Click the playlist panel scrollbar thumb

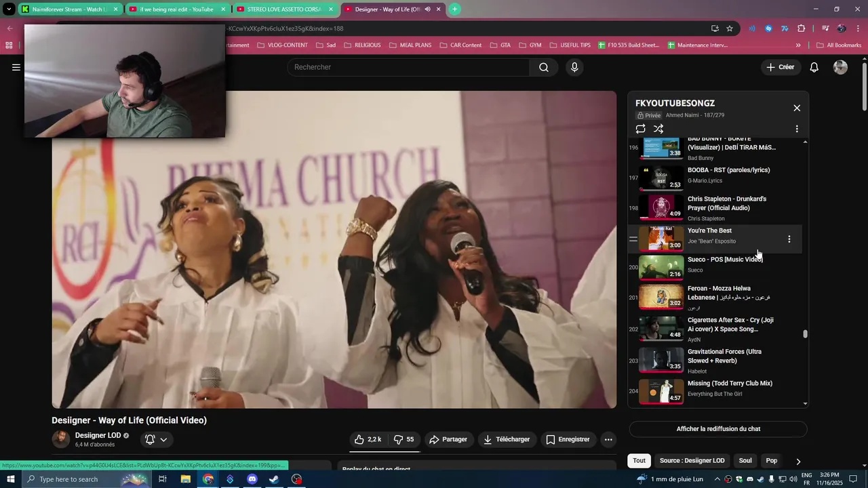806,333
